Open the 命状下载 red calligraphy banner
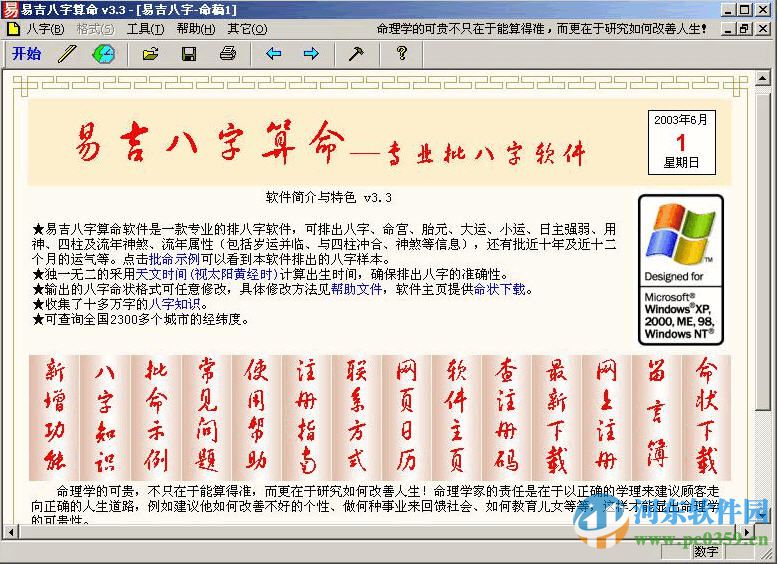The image size is (778, 564). tap(706, 417)
